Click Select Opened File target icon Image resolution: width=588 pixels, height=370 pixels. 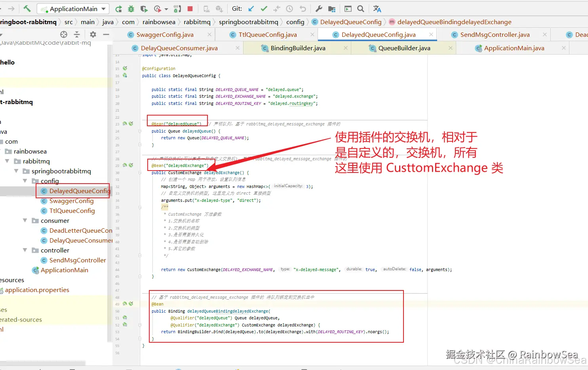coord(64,34)
